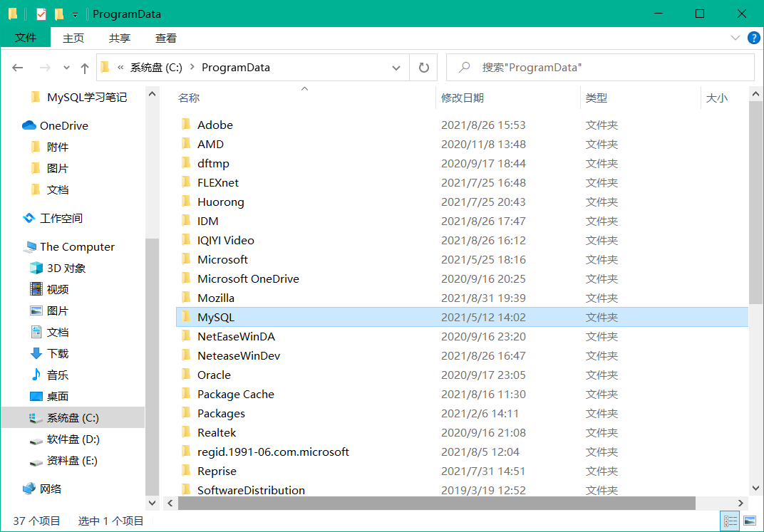Switch to the 主页 ribbon tab
764x532 pixels.
point(73,38)
